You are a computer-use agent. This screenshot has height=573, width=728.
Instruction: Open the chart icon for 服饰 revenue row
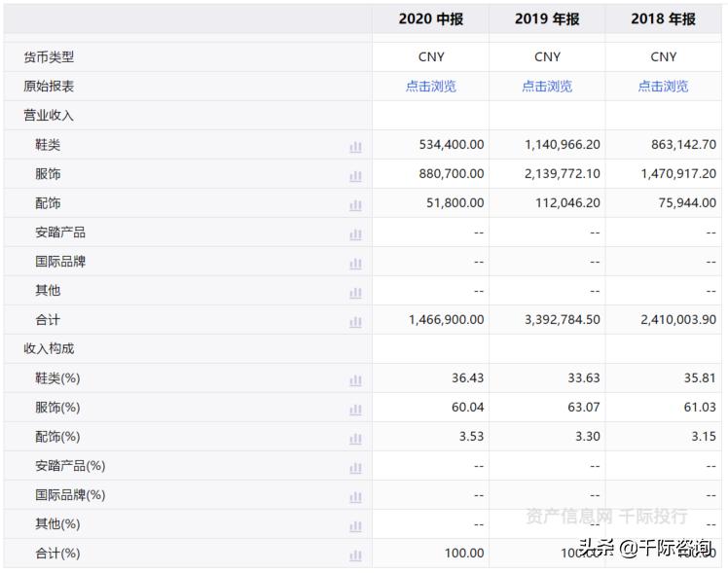click(355, 175)
